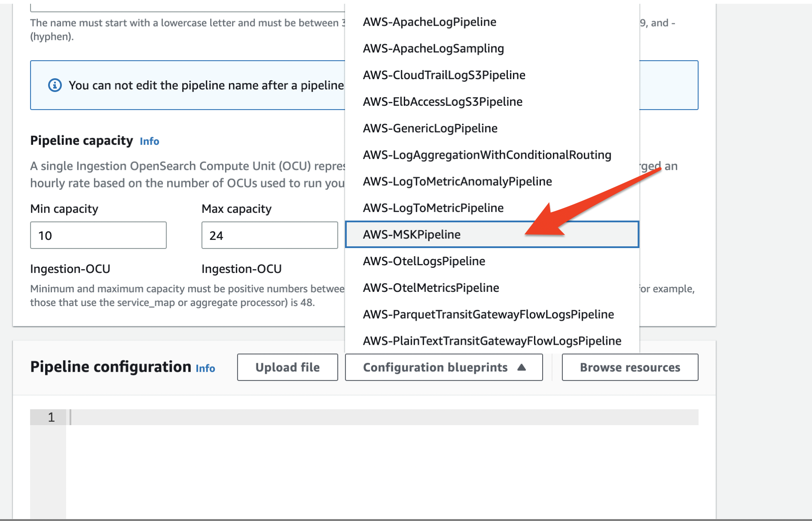The height and width of the screenshot is (521, 812).
Task: Collapse the Configuration blueprints dropdown
Action: (444, 368)
